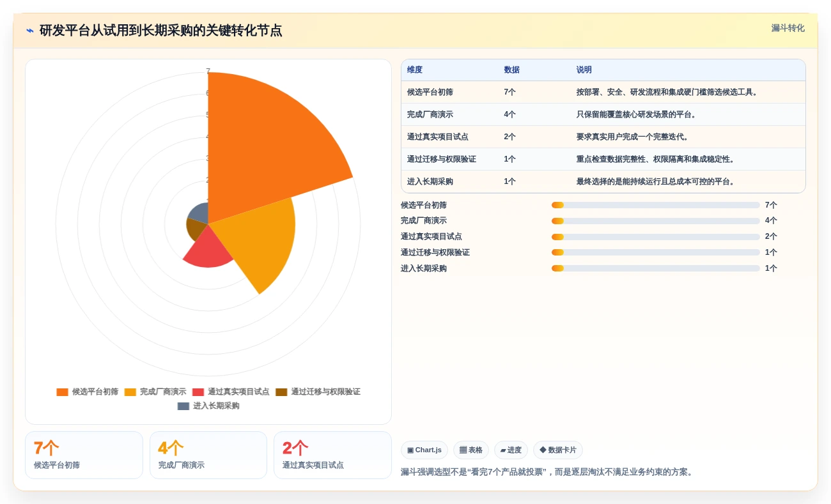
Task: Click the description 只保留能覆盖核心研发场景的平台。
Action: pos(638,115)
